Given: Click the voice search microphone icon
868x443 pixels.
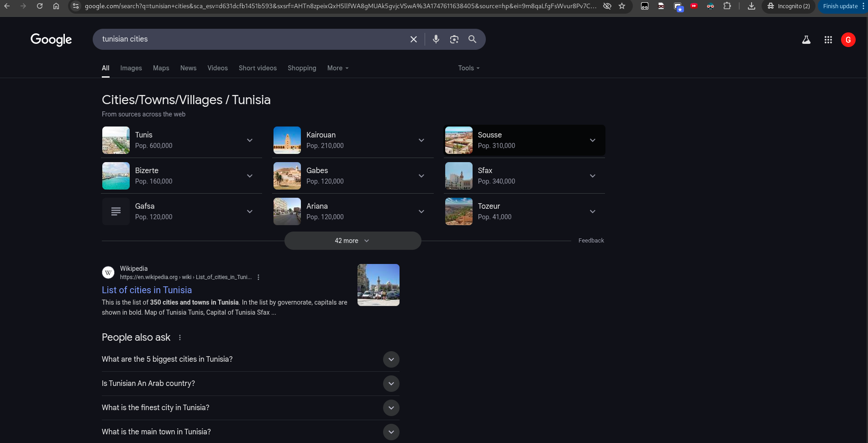Looking at the screenshot, I should (x=436, y=39).
